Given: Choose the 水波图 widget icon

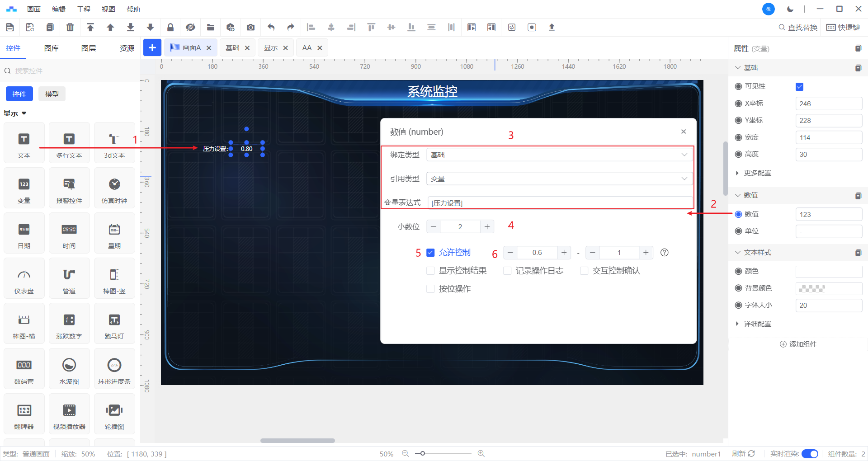Looking at the screenshot, I should (69, 369).
